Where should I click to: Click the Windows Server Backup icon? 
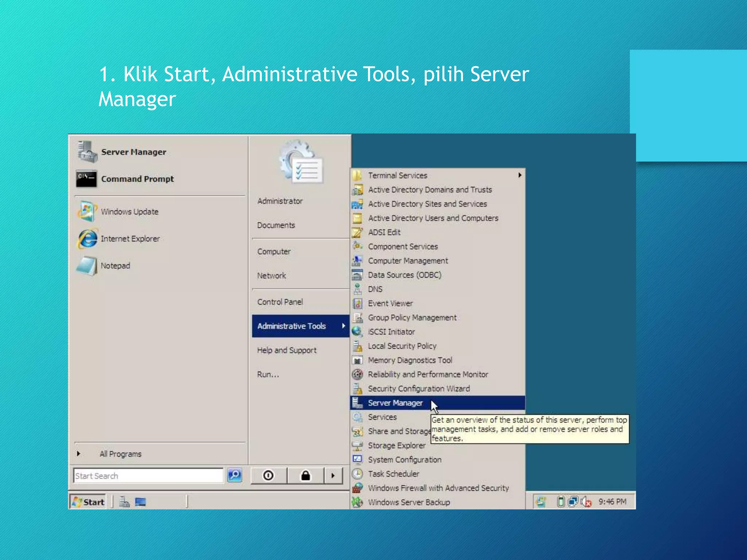357,502
